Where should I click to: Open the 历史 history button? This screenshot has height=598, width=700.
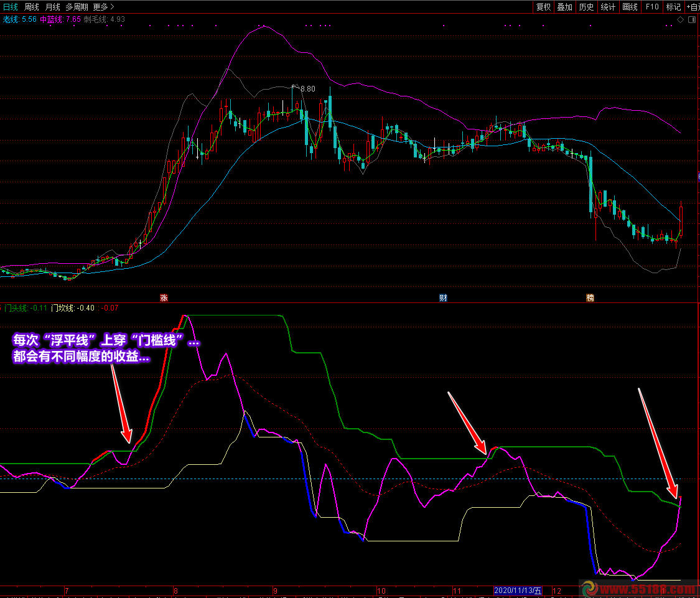(586, 7)
